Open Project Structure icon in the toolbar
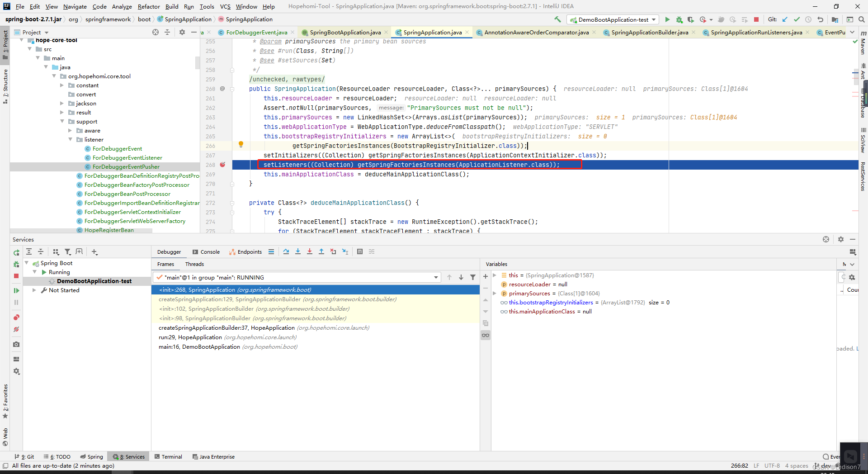This screenshot has width=868, height=474. [x=835, y=19]
